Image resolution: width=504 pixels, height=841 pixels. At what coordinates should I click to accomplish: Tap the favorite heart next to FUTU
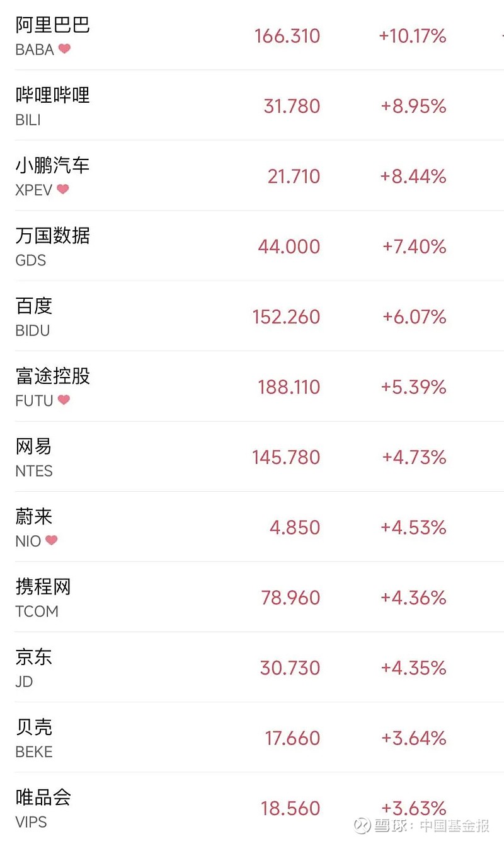pos(64,400)
